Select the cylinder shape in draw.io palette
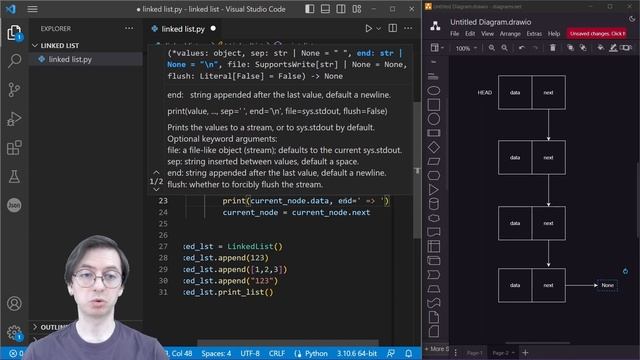 [x=433, y=204]
